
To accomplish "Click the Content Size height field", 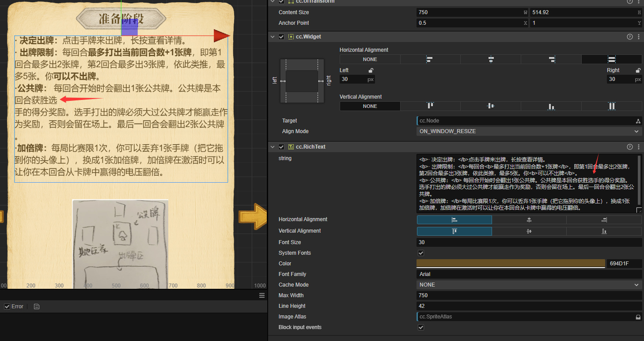I will (x=586, y=12).
